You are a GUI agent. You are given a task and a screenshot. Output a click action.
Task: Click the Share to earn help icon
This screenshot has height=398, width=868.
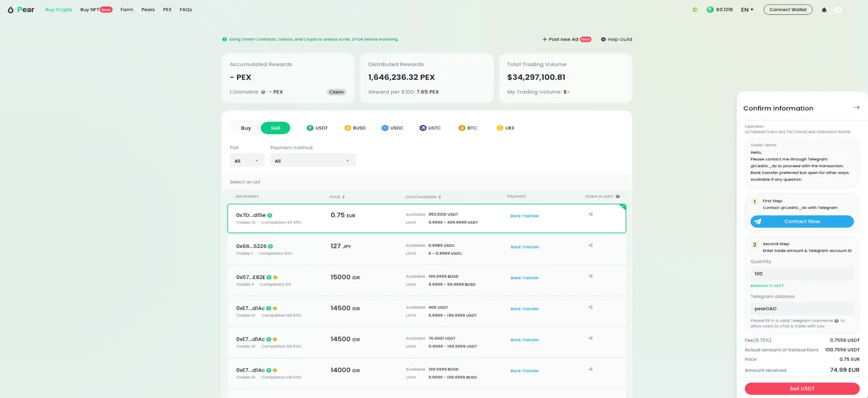point(618,197)
